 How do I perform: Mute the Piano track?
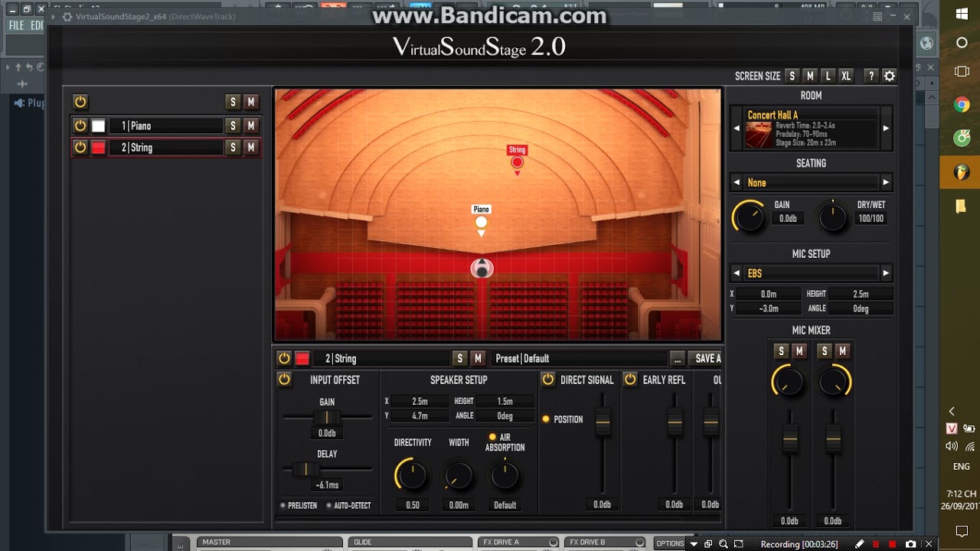[x=250, y=126]
